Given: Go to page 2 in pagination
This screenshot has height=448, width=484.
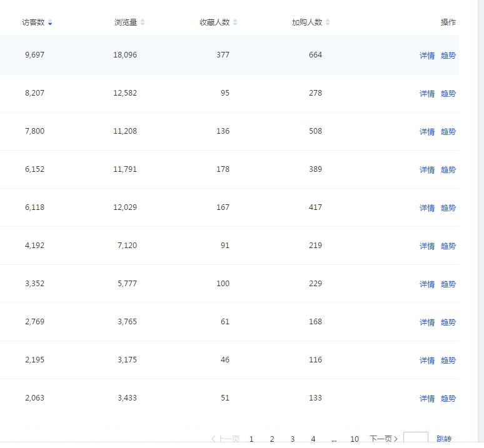Looking at the screenshot, I should [272, 439].
